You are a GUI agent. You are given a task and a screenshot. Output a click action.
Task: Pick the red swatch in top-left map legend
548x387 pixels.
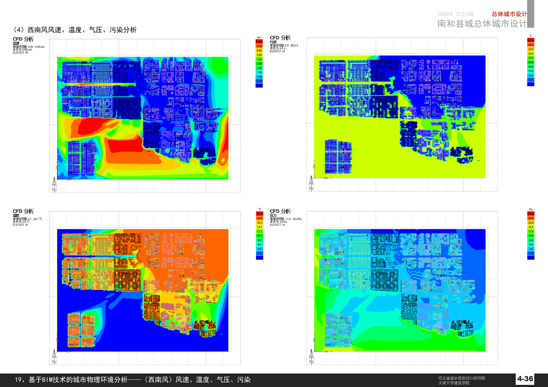(x=259, y=42)
